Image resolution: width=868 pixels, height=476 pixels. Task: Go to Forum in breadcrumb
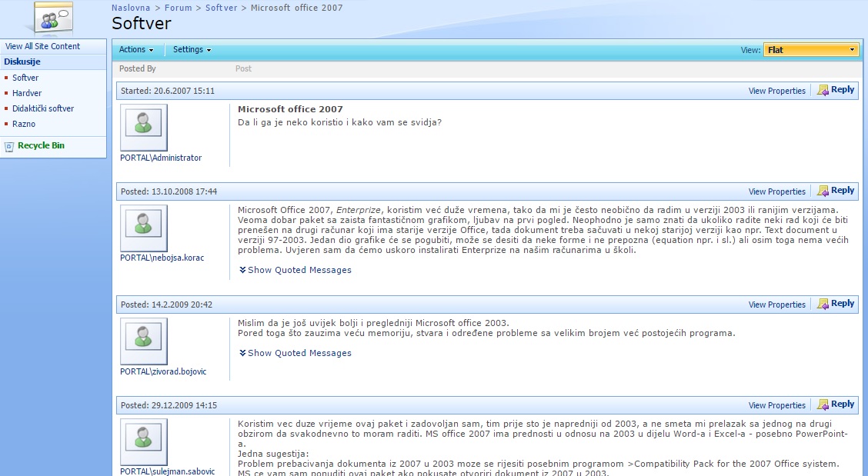click(179, 8)
